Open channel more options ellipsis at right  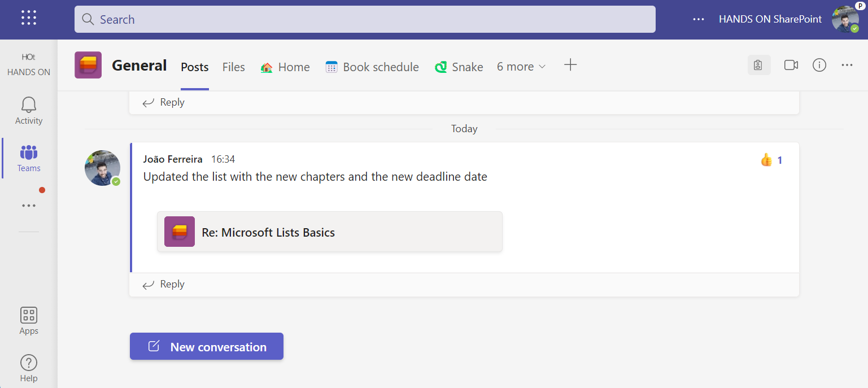coord(847,66)
